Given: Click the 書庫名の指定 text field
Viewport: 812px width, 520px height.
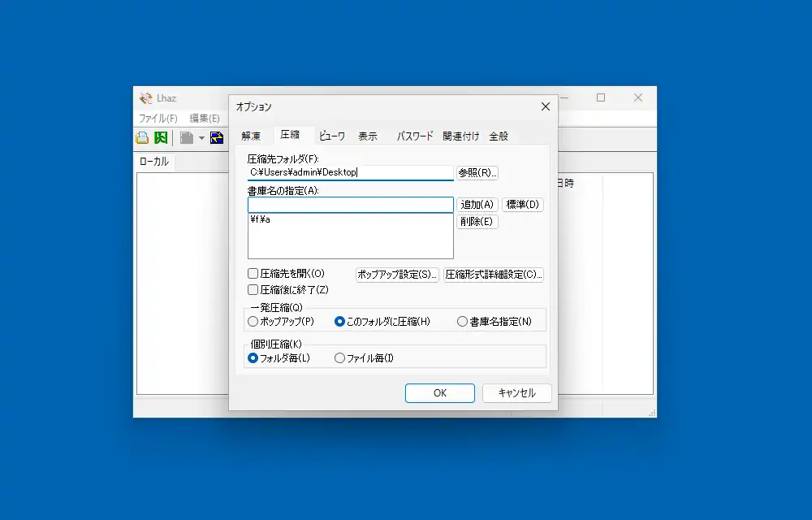Looking at the screenshot, I should [x=350, y=205].
